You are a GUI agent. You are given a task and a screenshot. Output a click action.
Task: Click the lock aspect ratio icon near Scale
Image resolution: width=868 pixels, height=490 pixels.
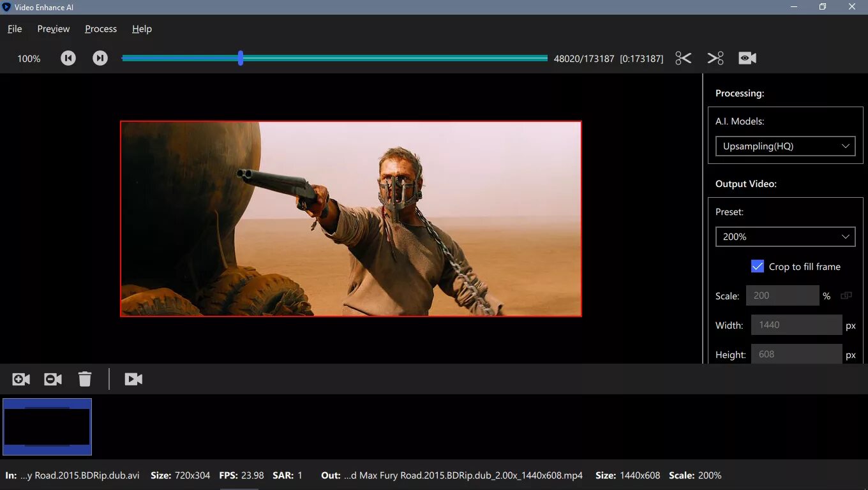point(846,295)
